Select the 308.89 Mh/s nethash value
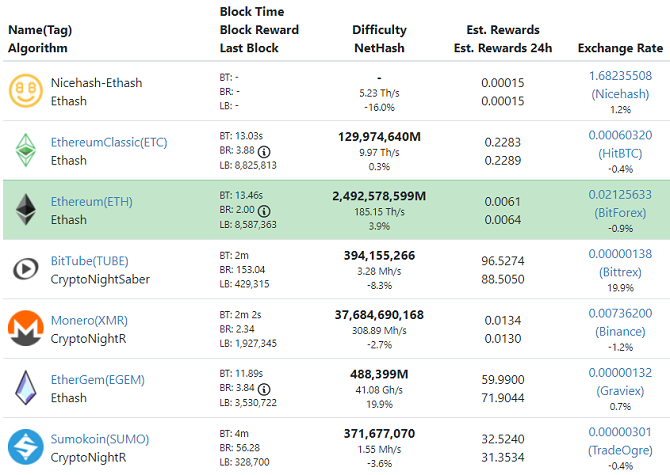The image size is (670, 475). (x=379, y=331)
